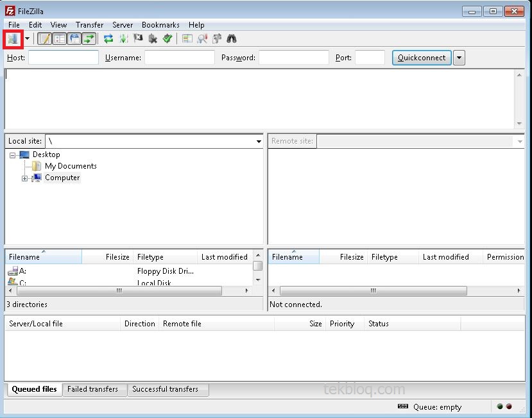Image resolution: width=532 pixels, height=418 pixels.
Task: Open the Site Manager icon
Action: click(13, 39)
